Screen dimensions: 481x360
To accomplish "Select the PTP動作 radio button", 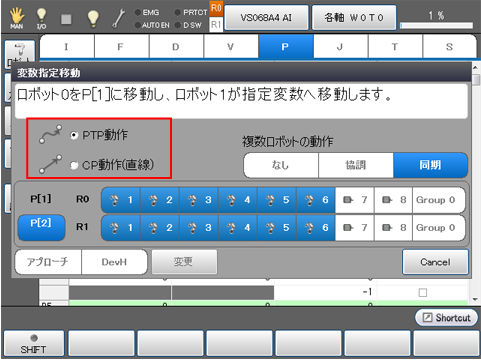I will tap(74, 135).
